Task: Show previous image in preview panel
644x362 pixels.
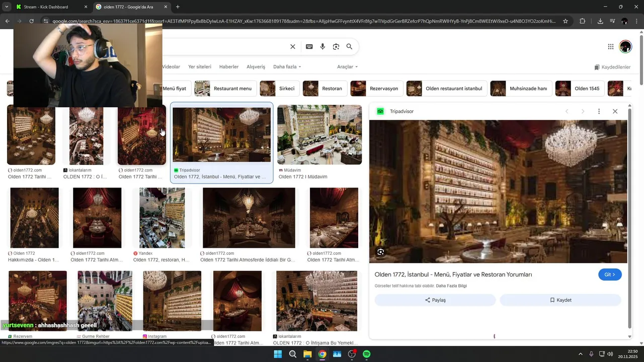Action: [567, 111]
